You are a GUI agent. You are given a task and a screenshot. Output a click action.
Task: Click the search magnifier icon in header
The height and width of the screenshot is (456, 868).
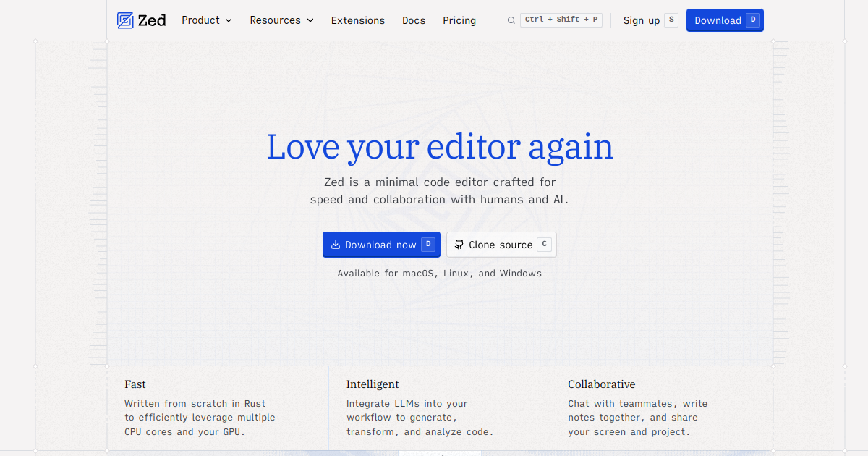coord(511,20)
